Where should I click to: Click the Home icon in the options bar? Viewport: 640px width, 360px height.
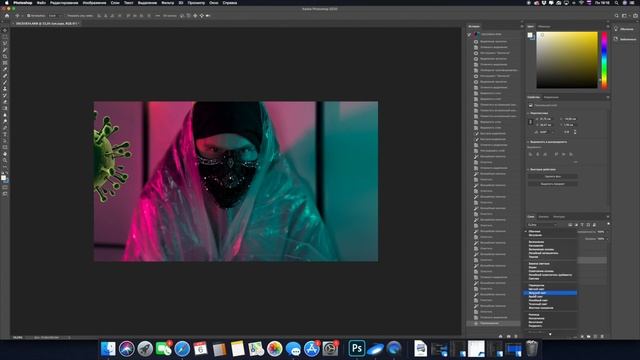7,16
